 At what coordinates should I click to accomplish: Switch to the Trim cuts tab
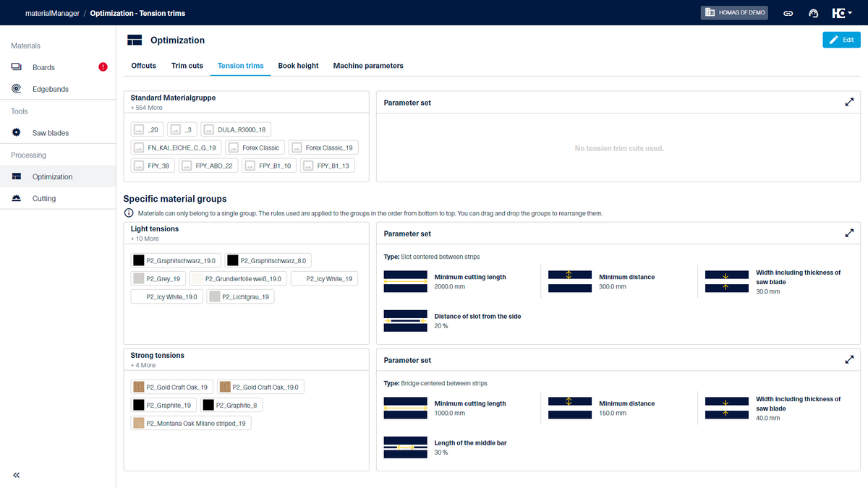187,66
